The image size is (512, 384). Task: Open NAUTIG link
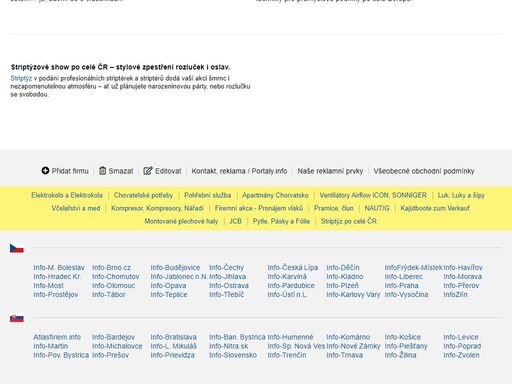(x=377, y=208)
